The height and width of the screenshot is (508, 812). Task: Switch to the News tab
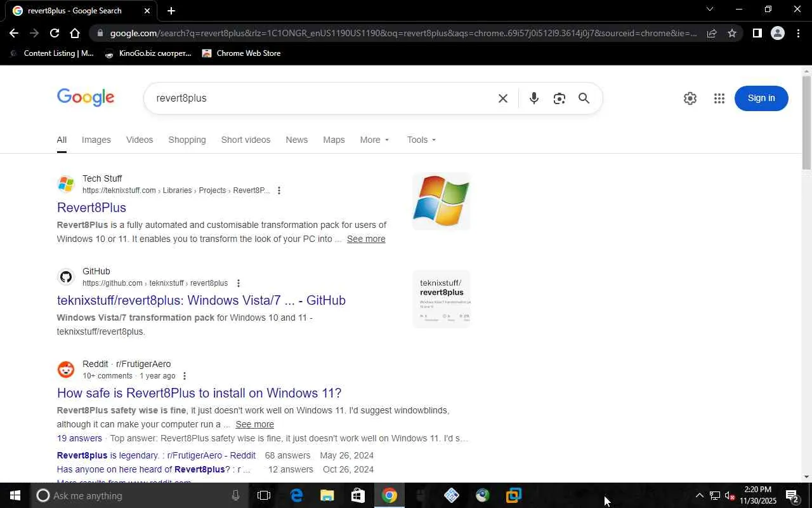296,140
